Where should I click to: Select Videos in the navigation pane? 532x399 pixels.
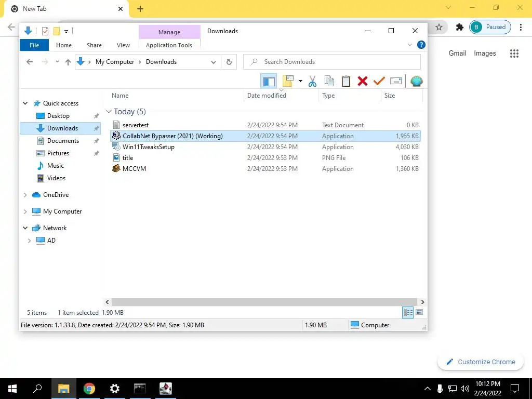[x=56, y=178]
